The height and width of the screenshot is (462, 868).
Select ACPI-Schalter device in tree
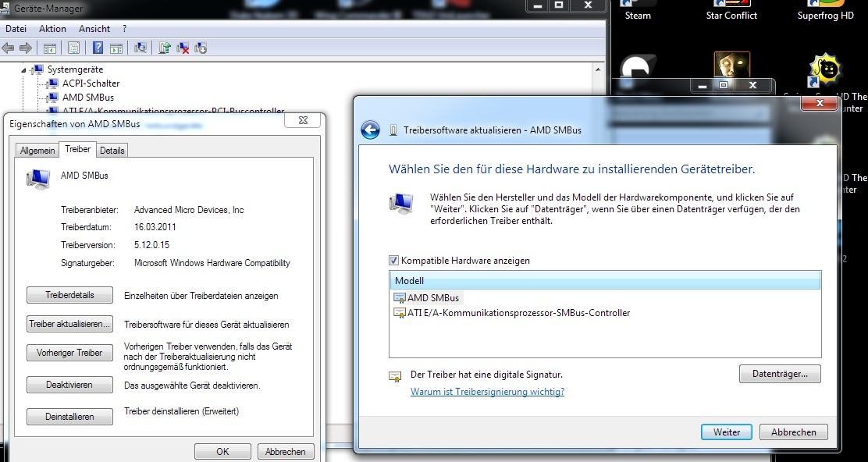91,84
